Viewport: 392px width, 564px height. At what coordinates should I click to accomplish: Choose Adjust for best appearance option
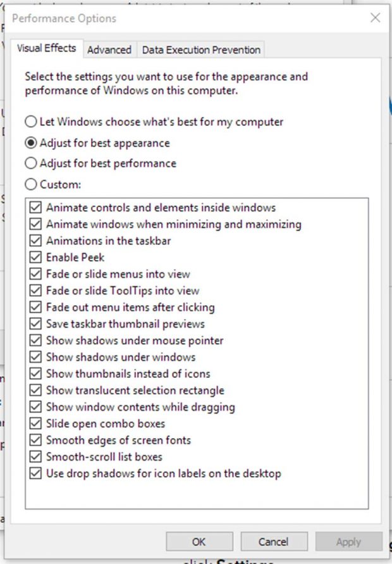(x=31, y=143)
